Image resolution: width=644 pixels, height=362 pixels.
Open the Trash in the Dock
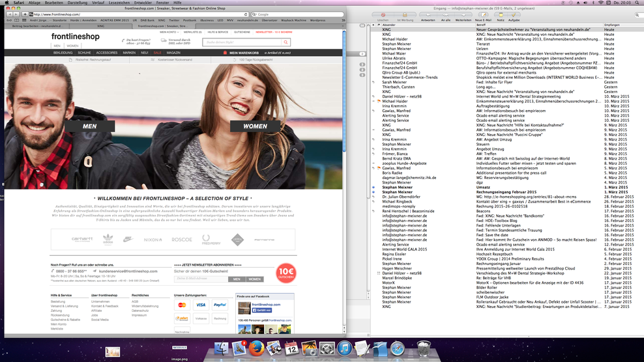click(x=424, y=348)
